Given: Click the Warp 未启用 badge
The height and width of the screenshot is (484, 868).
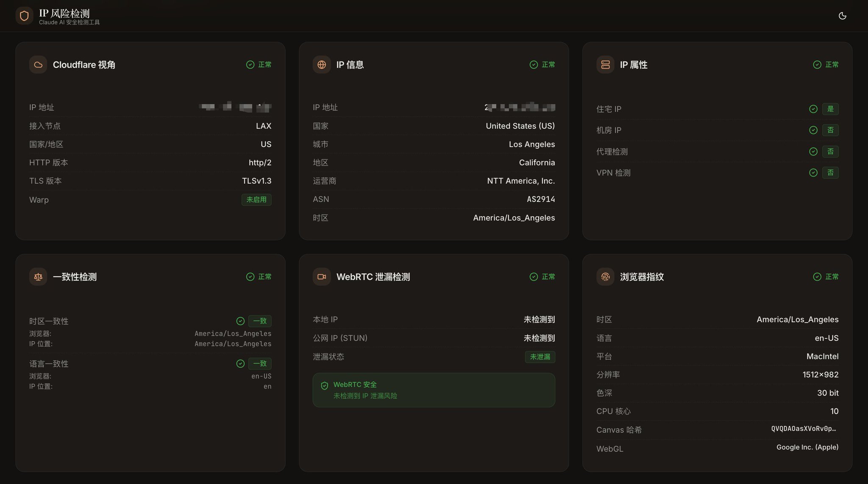Looking at the screenshot, I should tap(256, 200).
